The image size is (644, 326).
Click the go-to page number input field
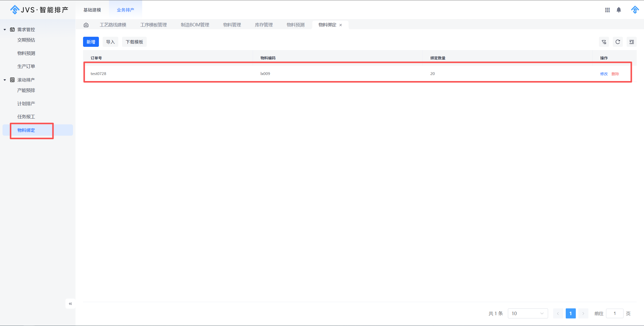coord(614,313)
